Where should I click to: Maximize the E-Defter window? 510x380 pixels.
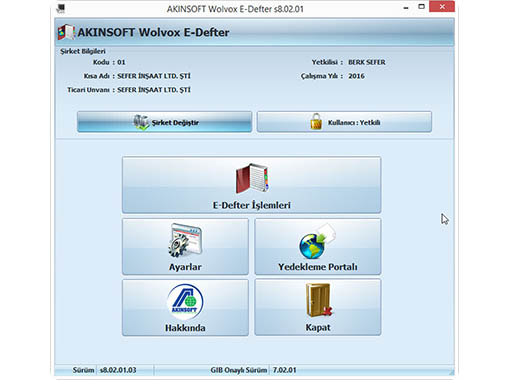click(x=421, y=7)
